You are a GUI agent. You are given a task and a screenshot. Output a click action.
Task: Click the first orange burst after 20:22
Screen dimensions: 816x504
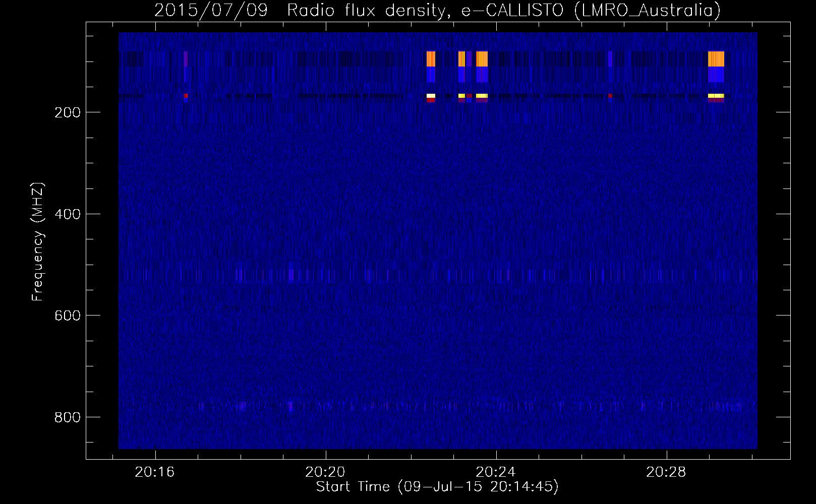click(x=431, y=59)
